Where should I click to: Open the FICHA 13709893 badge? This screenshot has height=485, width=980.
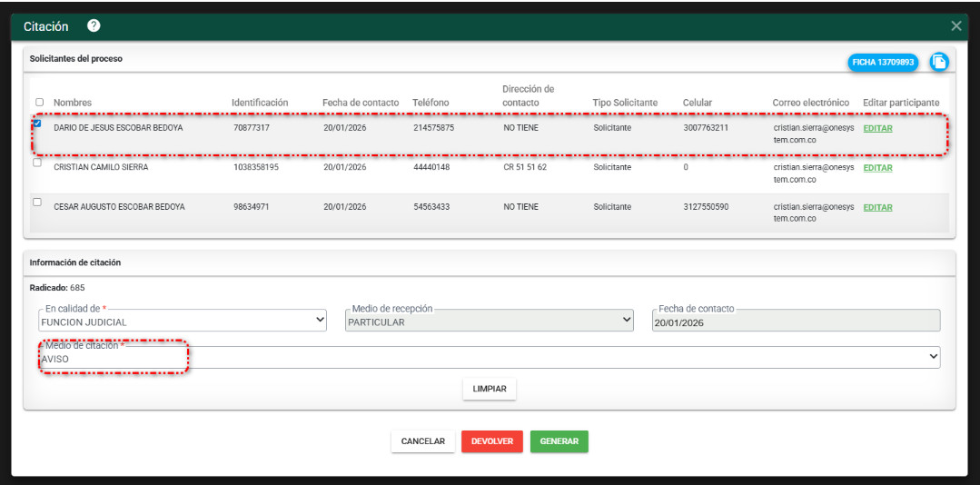point(883,63)
